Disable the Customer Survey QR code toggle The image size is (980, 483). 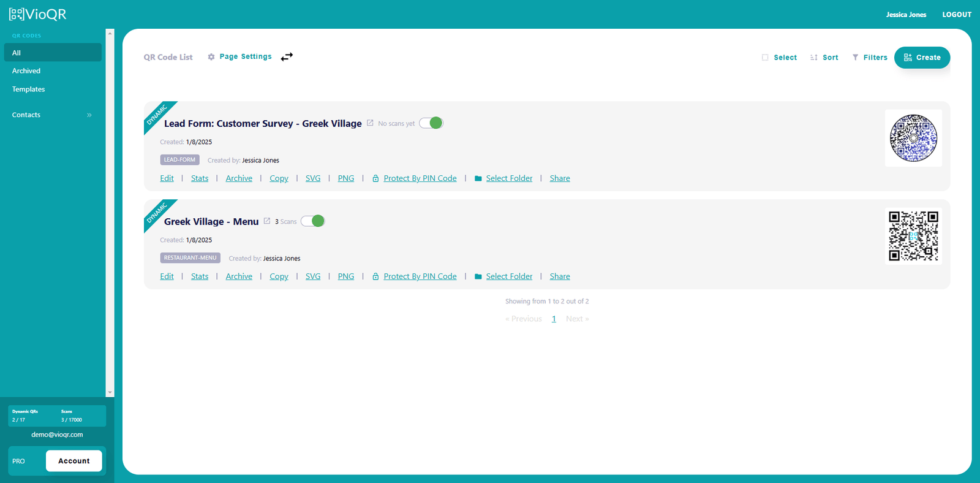pos(431,123)
